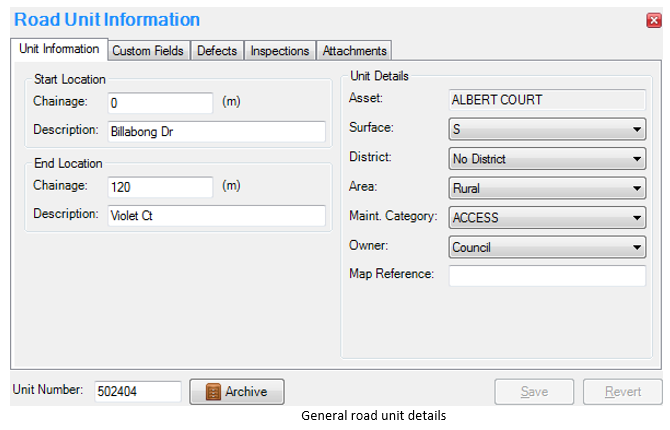Viewport: 670px width, 430px height.
Task: Select the Unit Information tab
Action: point(59,49)
